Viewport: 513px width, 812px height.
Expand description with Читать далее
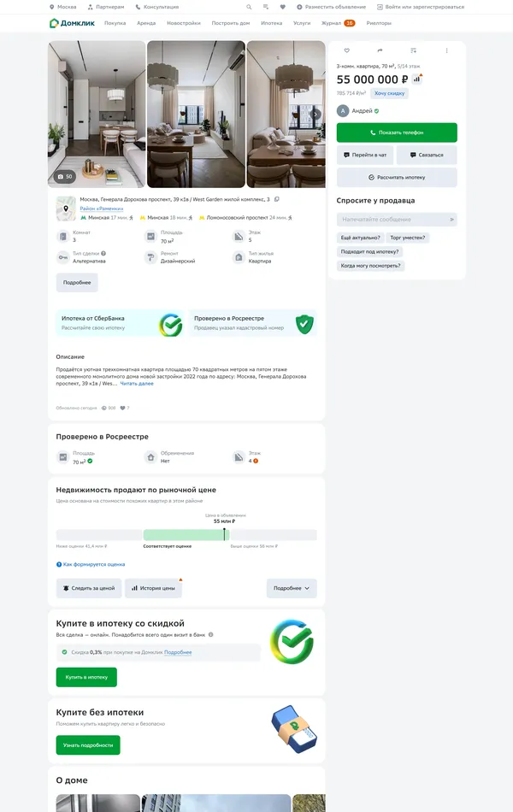[137, 384]
